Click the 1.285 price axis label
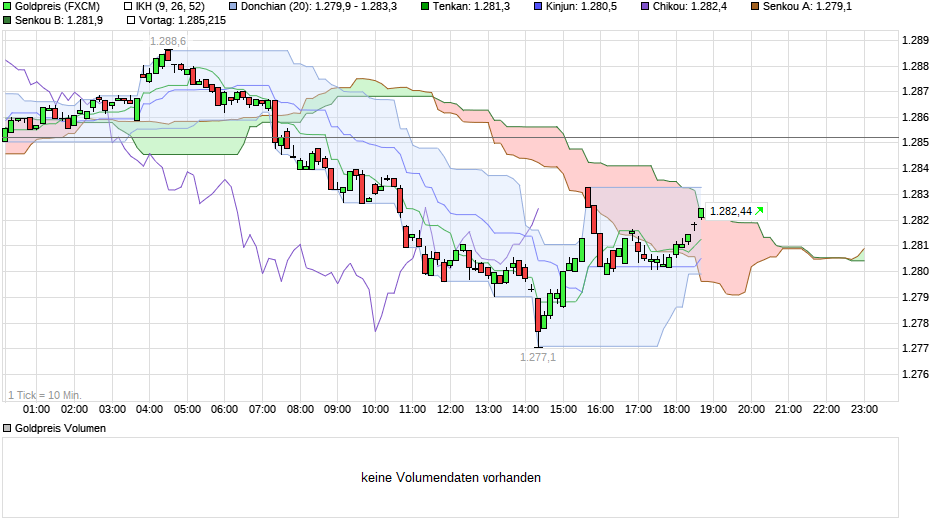 coord(916,143)
